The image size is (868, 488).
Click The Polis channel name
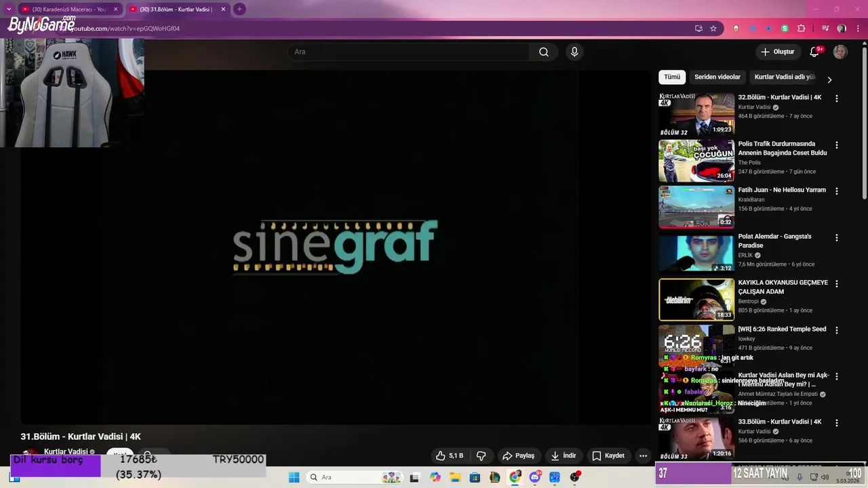coord(749,163)
